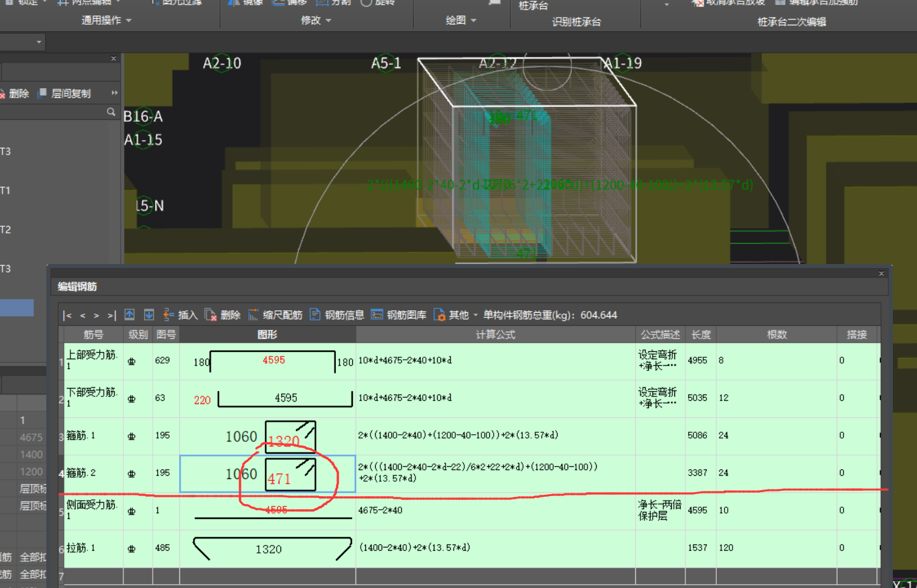Click 桩承台二次编辑 ribbon group label
This screenshot has width=917, height=588.
(791, 22)
